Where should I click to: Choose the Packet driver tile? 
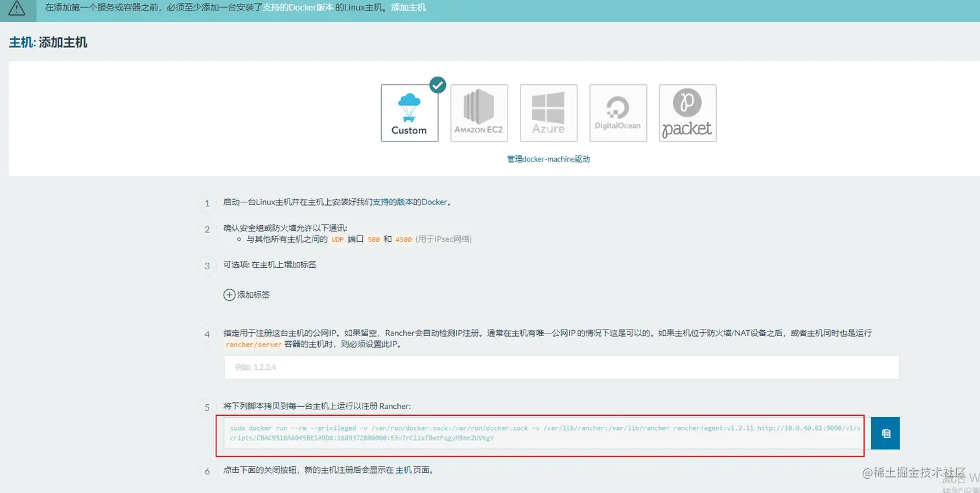[688, 113]
